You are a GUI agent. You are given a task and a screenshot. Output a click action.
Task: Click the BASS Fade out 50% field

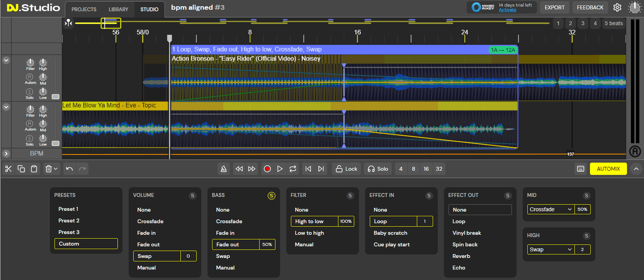coord(267,245)
